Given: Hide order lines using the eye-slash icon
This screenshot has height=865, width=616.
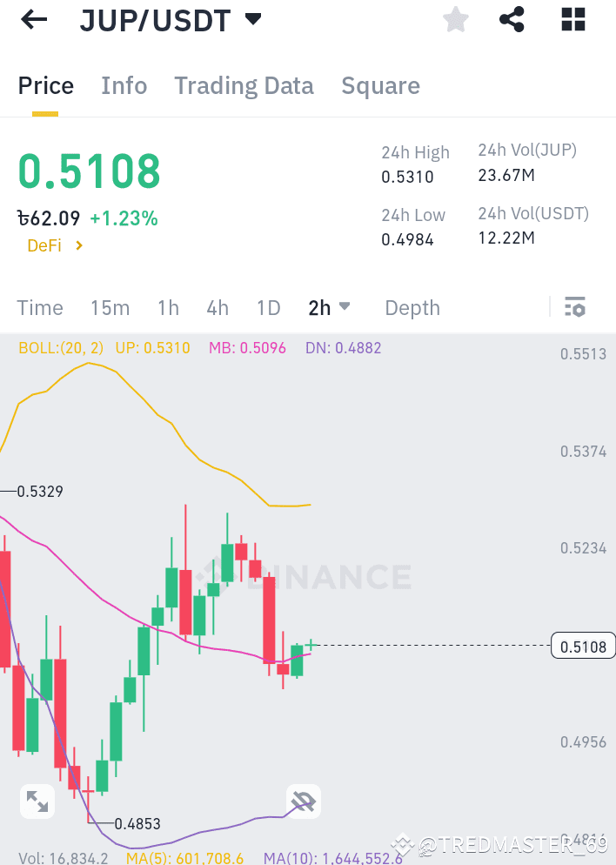Looking at the screenshot, I should 303,801.
